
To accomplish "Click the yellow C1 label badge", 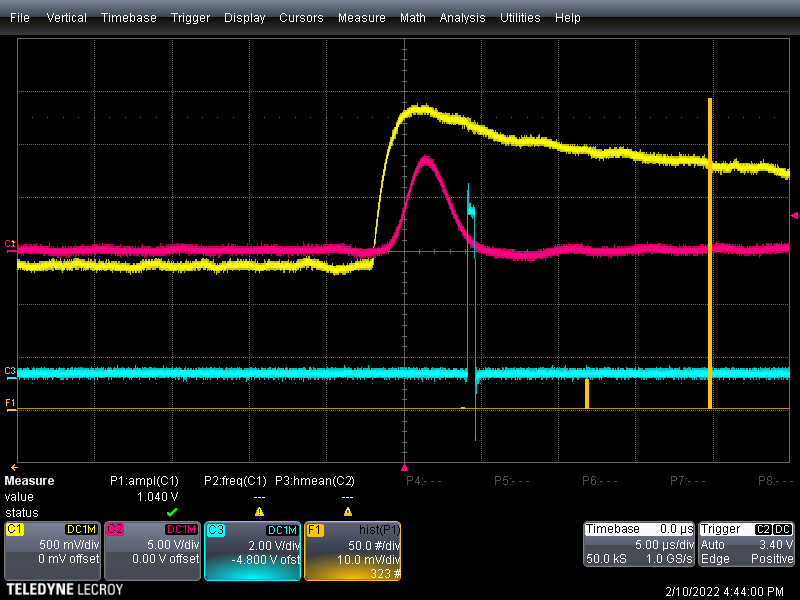I will 14,529.
